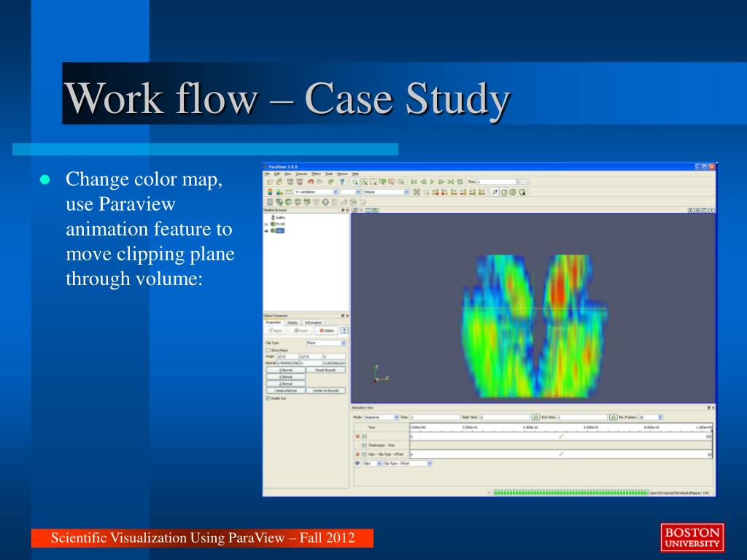Image resolution: width=747 pixels, height=560 pixels.
Task: Jump to first animation frame
Action: click(x=414, y=182)
